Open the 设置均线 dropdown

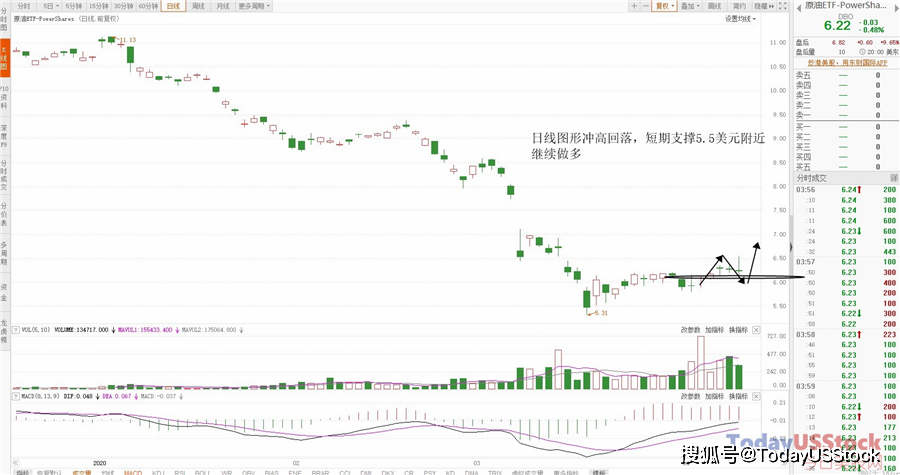click(740, 19)
